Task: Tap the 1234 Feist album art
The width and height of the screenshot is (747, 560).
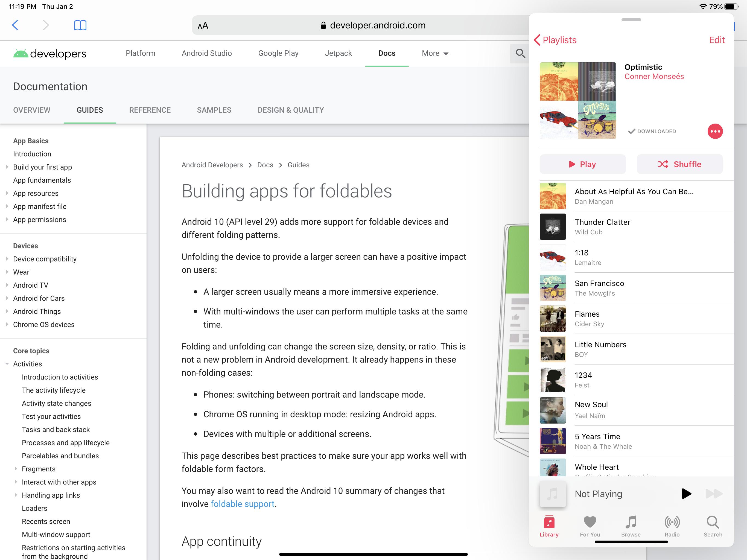Action: pyautogui.click(x=553, y=380)
